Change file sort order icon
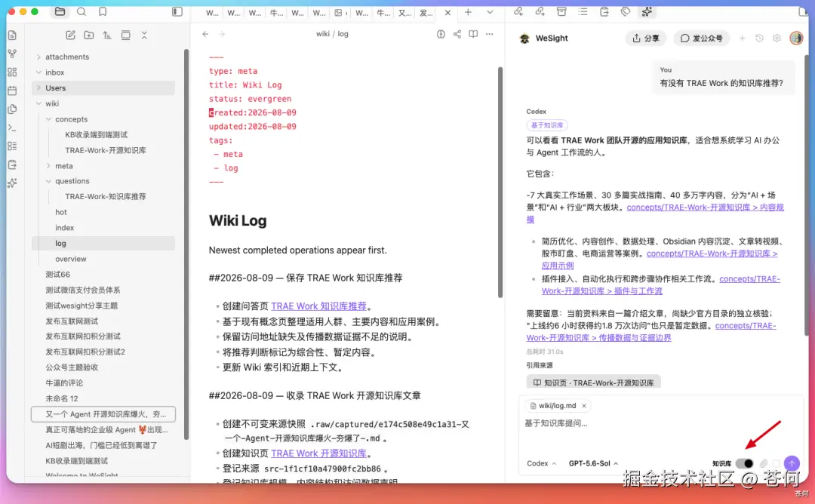 point(107,35)
